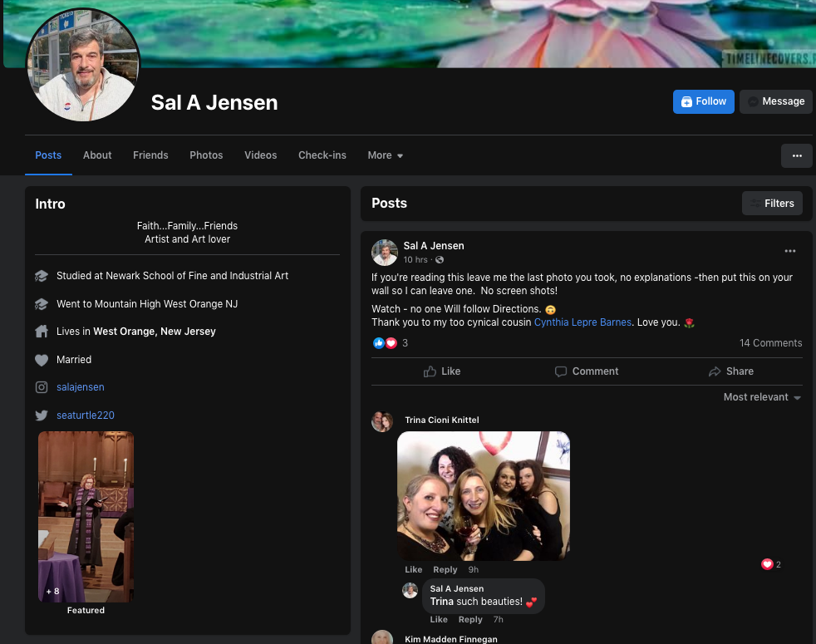Viewport: 816px width, 644px height.
Task: Click the Trina mention in Sal's reply
Action: (x=442, y=602)
